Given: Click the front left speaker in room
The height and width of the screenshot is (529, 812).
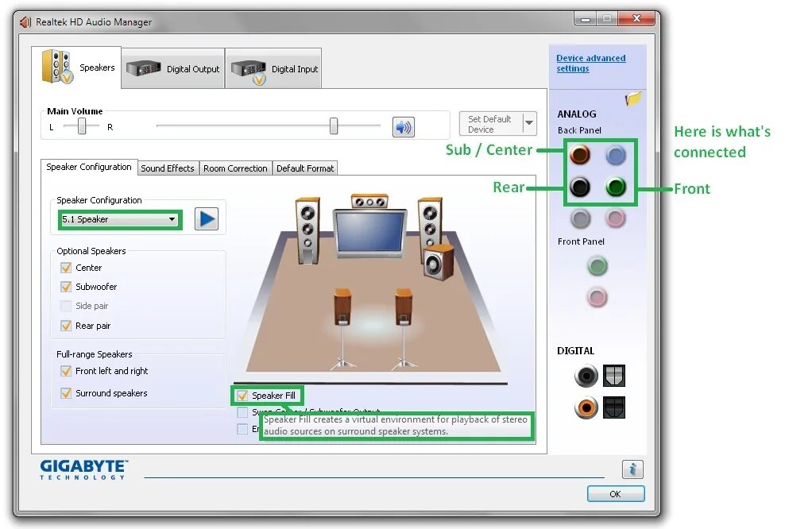Looking at the screenshot, I should pyautogui.click(x=307, y=231).
